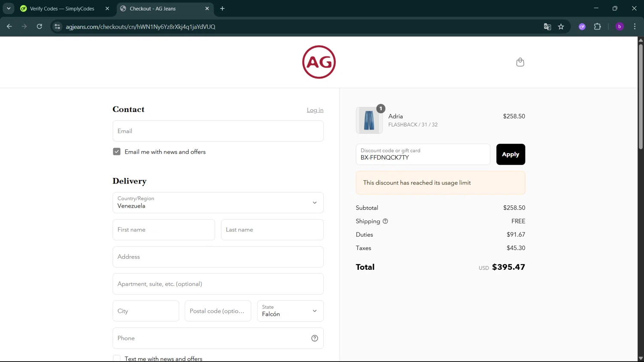Click the discount code field
This screenshot has height=362, width=644.
pyautogui.click(x=423, y=154)
